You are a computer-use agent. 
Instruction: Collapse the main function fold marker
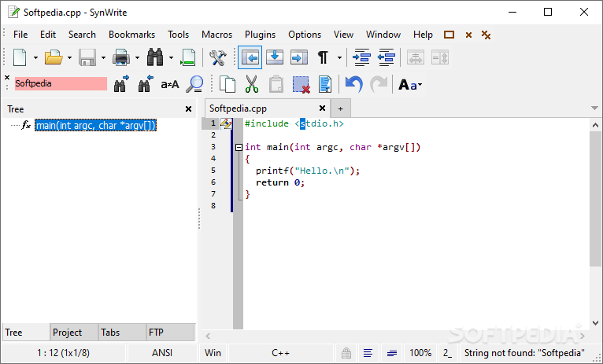coord(239,147)
